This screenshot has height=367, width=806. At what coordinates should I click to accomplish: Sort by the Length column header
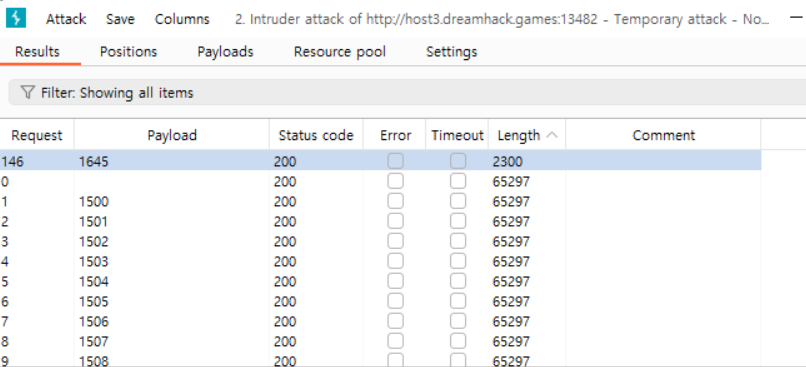[x=527, y=135]
